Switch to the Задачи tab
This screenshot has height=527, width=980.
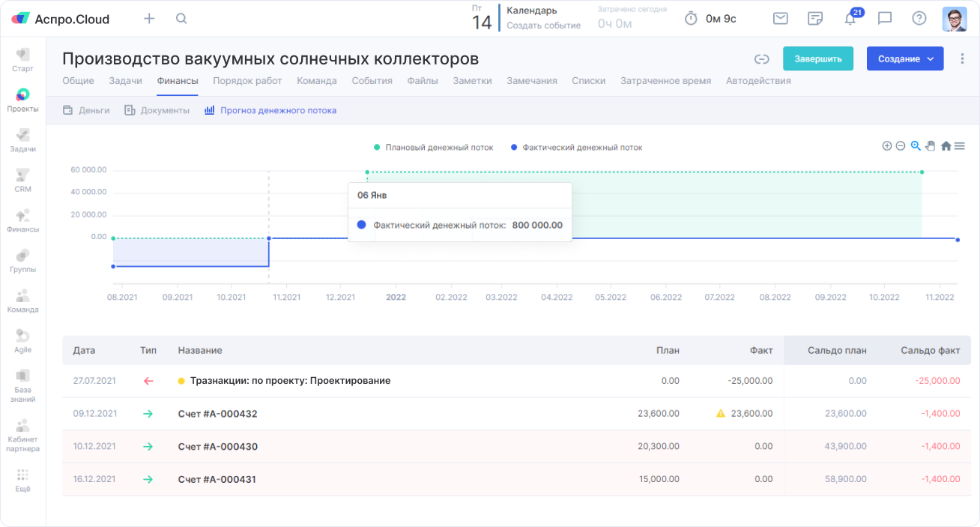coord(125,81)
